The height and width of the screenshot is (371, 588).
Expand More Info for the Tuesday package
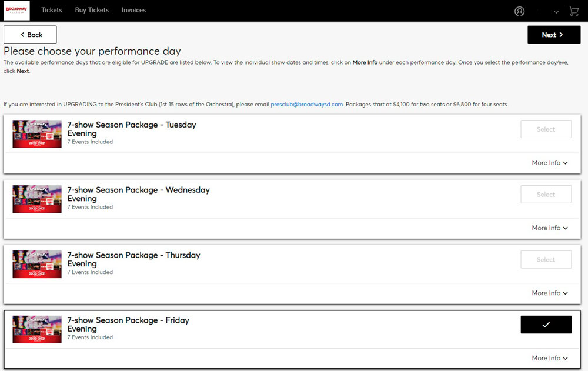tap(550, 162)
